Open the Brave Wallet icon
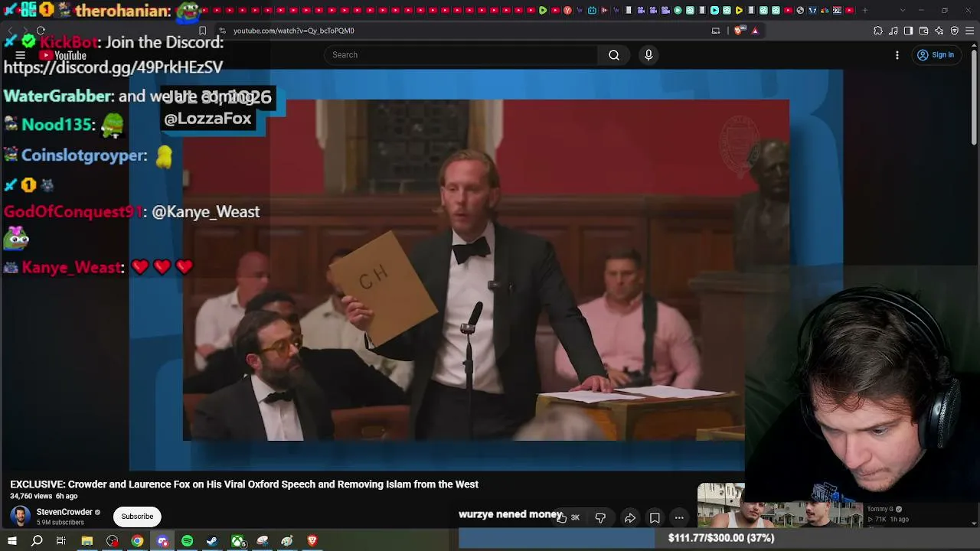 click(x=924, y=31)
